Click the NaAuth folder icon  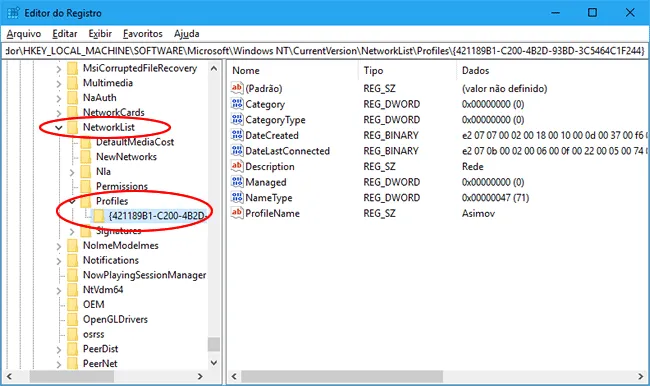(73, 98)
